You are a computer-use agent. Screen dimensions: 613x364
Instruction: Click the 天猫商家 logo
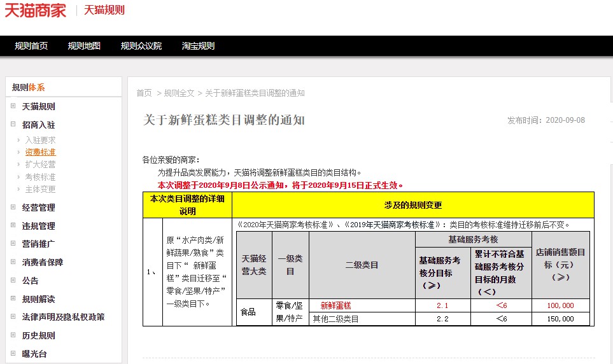(x=35, y=10)
